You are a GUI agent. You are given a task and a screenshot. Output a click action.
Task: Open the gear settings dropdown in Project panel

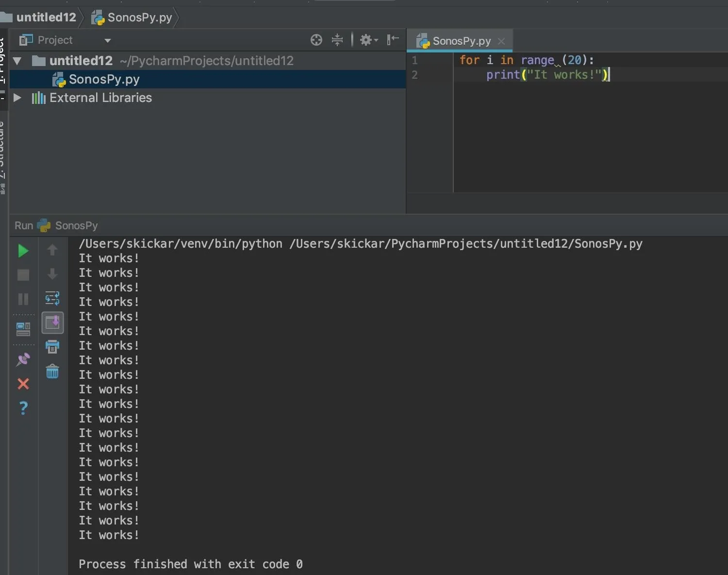click(x=369, y=40)
